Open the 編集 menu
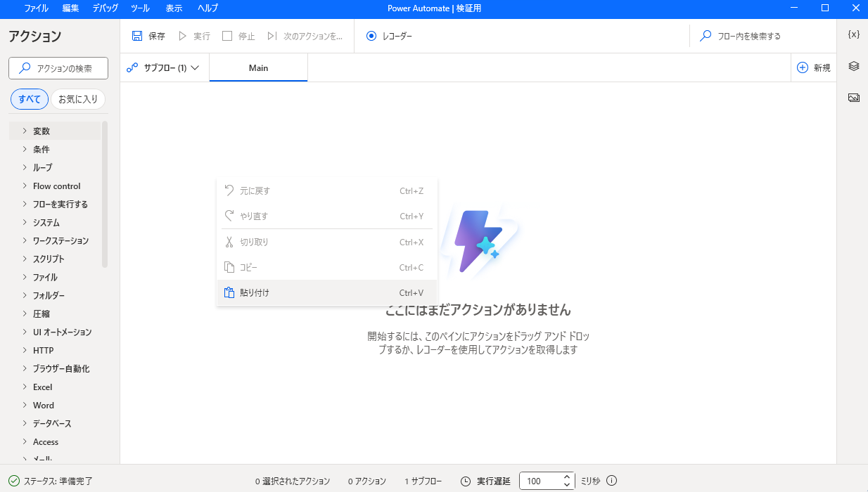The width and height of the screenshot is (868, 492). 70,8
